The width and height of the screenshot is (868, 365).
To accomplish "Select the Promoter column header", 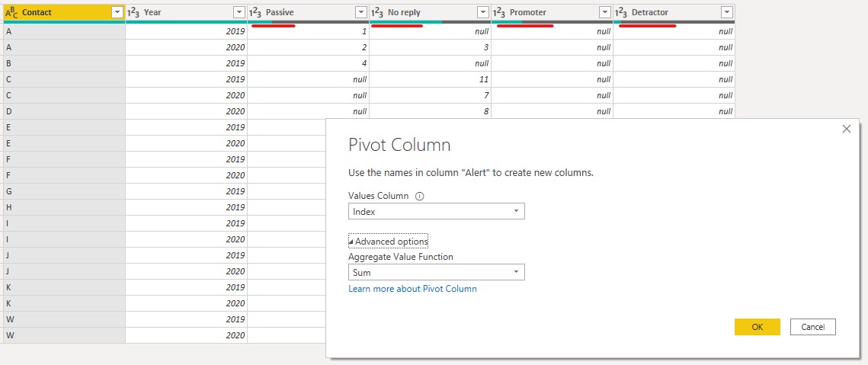I will click(553, 12).
